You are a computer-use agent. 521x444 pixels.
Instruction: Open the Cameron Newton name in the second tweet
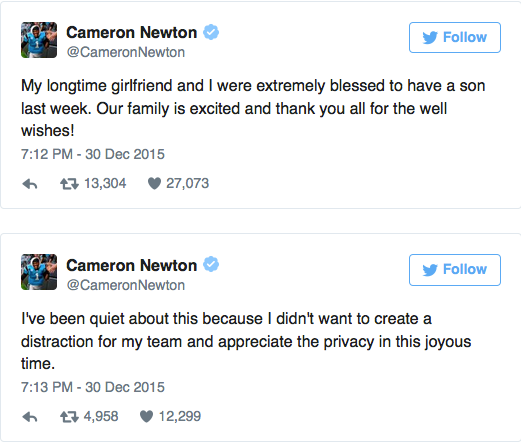click(x=132, y=265)
